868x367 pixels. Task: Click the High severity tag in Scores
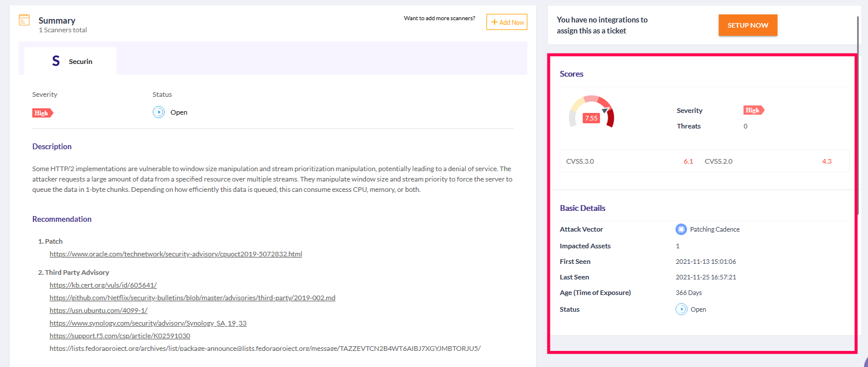pyautogui.click(x=753, y=111)
